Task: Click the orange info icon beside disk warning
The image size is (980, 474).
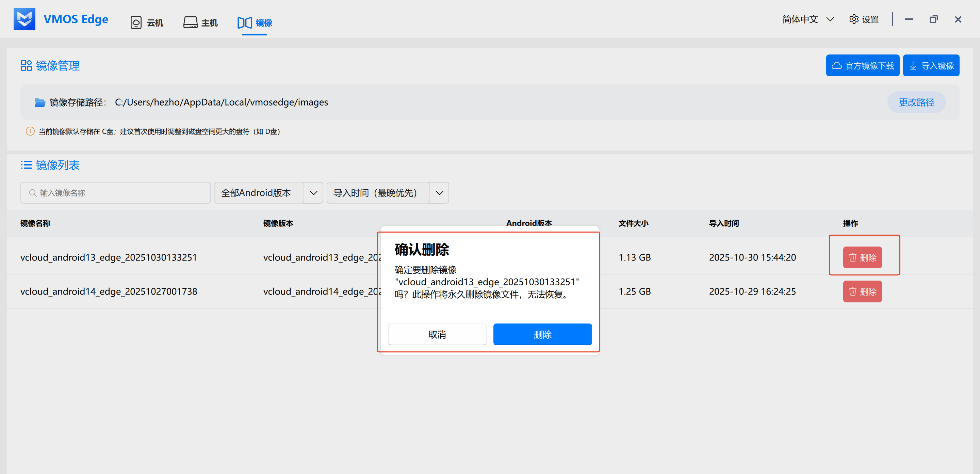Action: point(30,131)
